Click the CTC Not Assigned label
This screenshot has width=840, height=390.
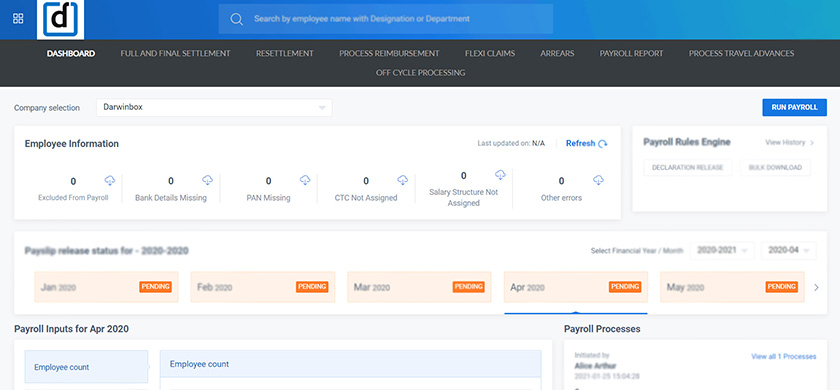pyautogui.click(x=366, y=198)
